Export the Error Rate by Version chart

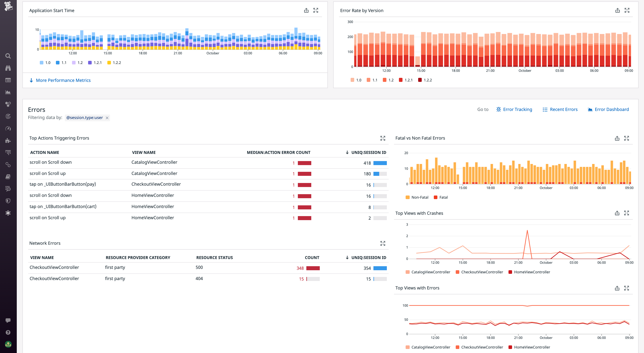pos(617,10)
